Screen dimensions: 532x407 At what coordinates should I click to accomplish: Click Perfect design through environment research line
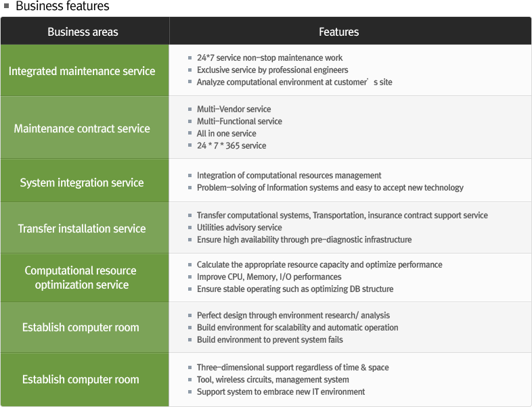tap(293, 316)
